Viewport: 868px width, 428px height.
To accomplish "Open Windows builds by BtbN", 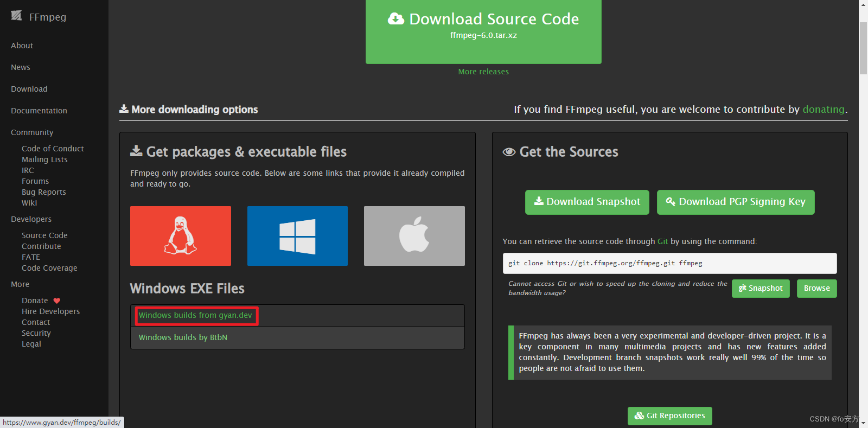I will point(183,337).
